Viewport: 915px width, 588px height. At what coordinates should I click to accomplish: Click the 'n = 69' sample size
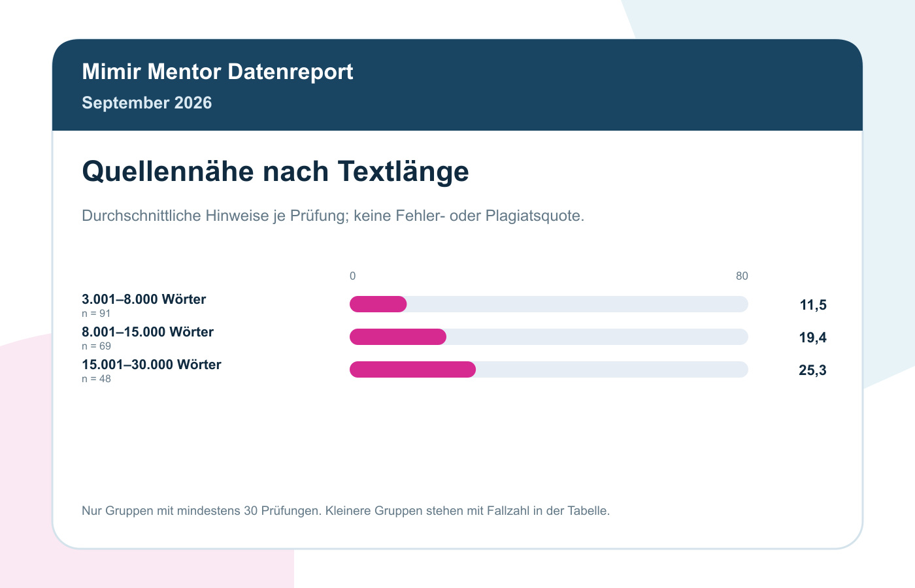(x=96, y=346)
